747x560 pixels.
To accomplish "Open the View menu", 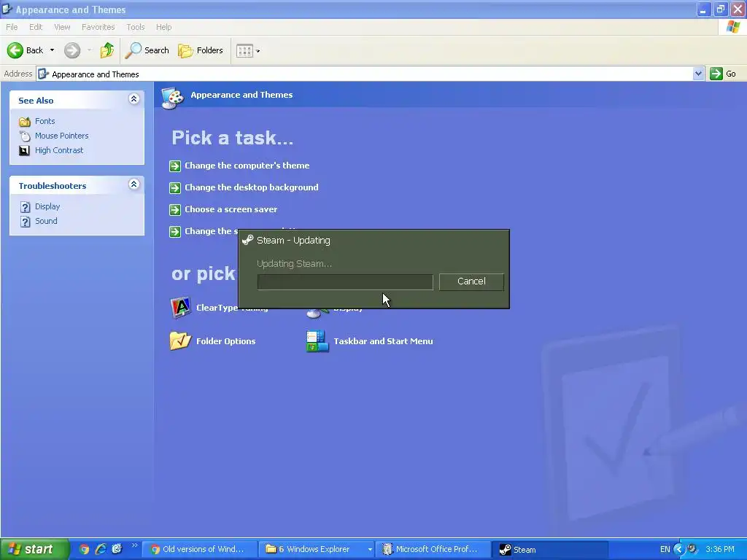I will pos(62,27).
